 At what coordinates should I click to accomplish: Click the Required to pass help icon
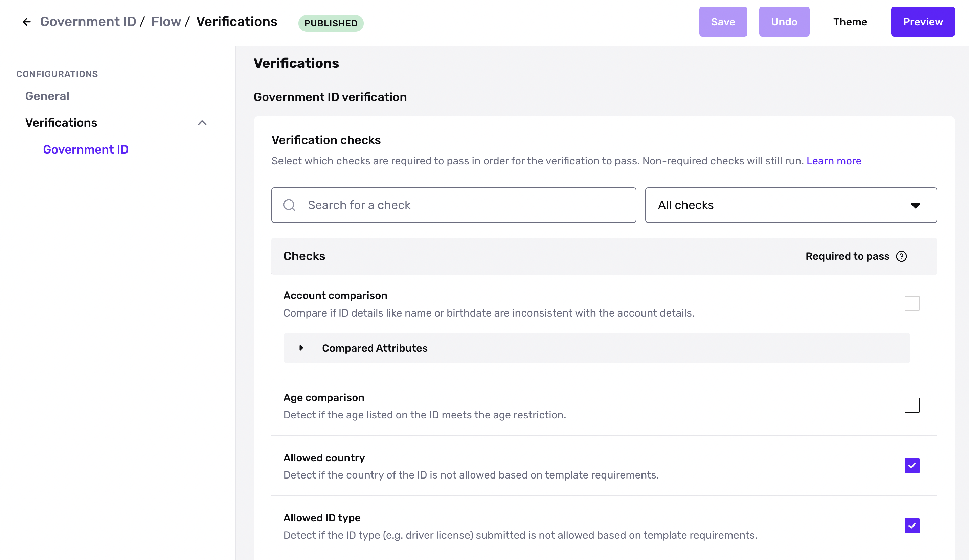(901, 256)
